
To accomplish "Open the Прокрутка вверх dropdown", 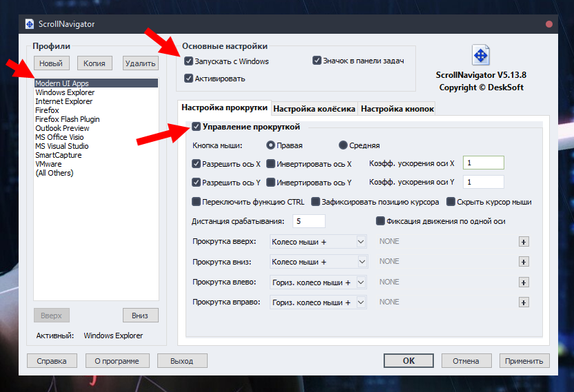I will click(318, 242).
